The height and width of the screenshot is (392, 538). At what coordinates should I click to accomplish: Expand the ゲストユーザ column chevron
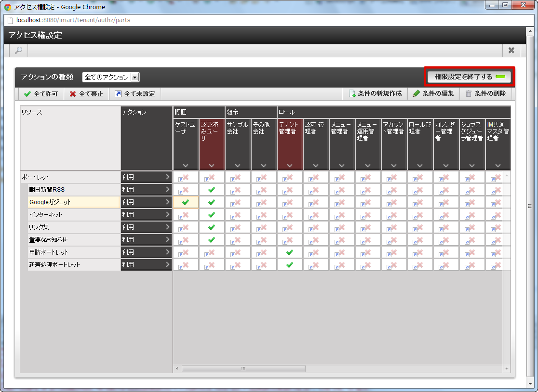tap(186, 166)
